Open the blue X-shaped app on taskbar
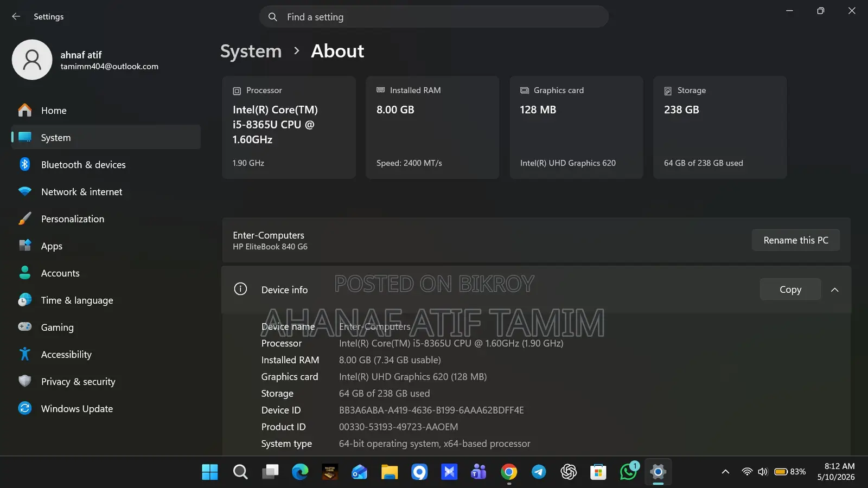Screen dimensions: 868x488 click(449, 472)
